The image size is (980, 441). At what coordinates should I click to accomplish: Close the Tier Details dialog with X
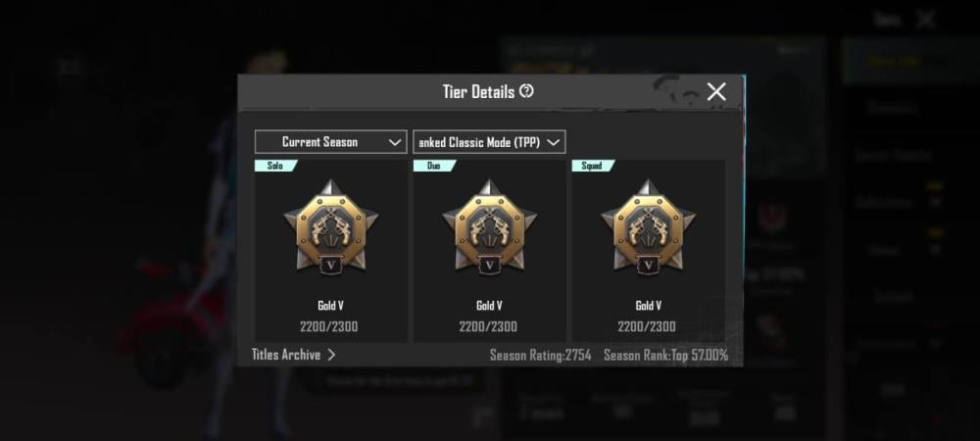(x=716, y=92)
